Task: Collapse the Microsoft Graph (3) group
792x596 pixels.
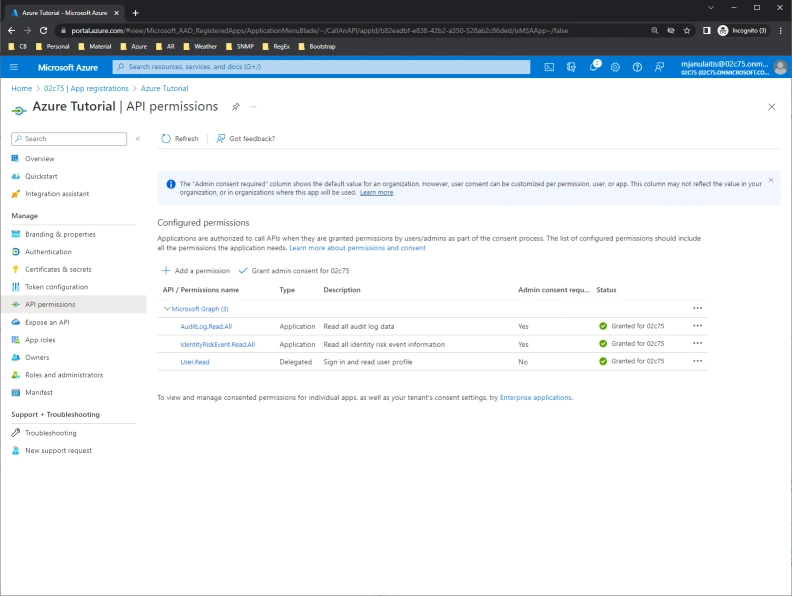Action: click(167, 309)
